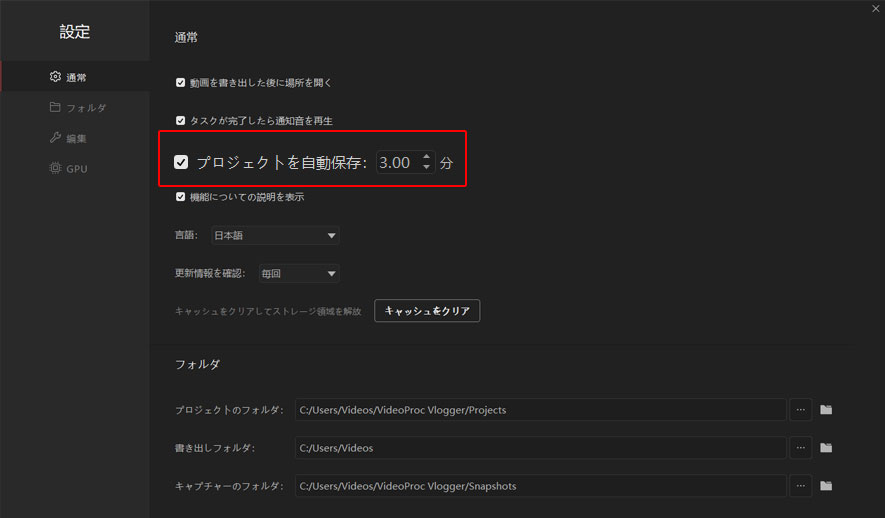This screenshot has height=518, width=885.
Task: Open キャプチャーのフォルダ location via folder icon
Action: 826,486
